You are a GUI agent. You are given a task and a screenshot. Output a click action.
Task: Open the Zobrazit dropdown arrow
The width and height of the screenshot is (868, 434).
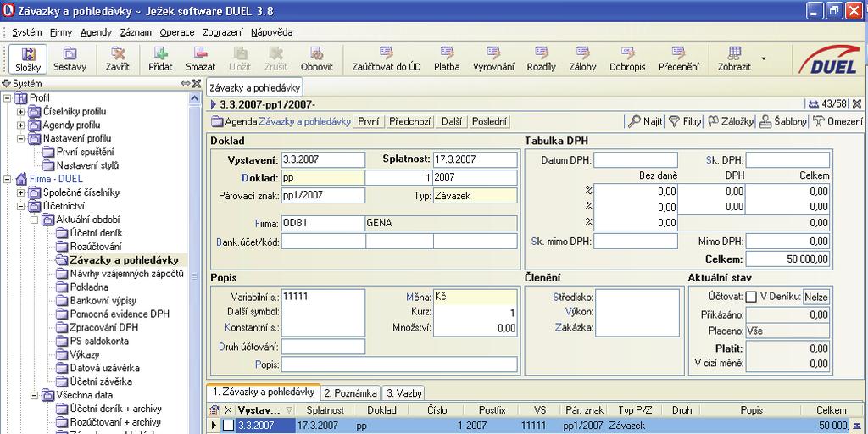point(764,58)
